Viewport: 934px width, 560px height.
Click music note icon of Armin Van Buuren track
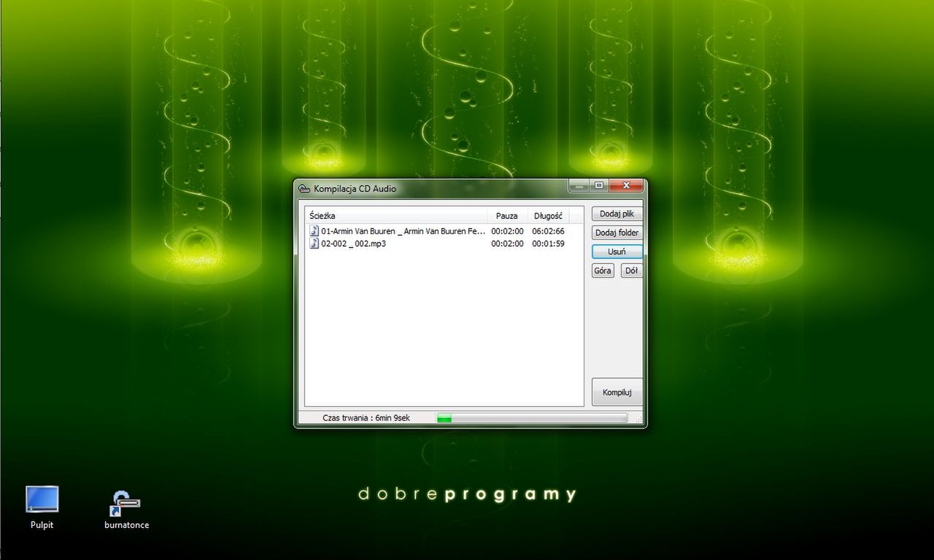314,231
